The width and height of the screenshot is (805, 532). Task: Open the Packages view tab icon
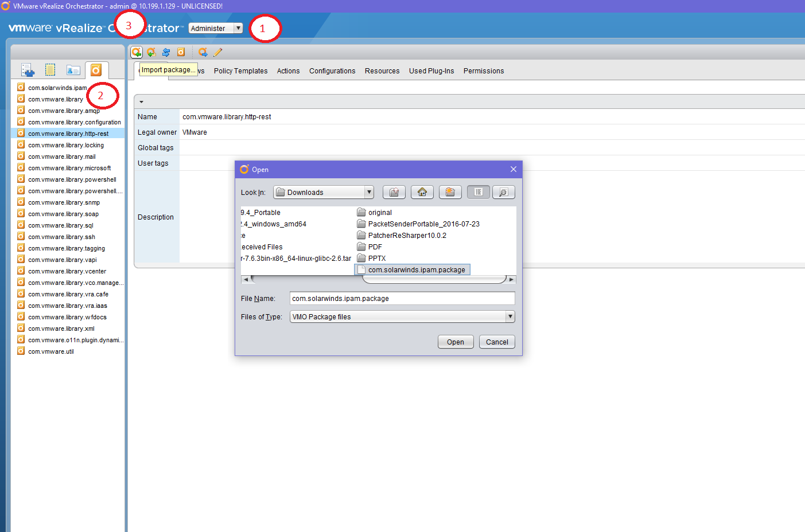pyautogui.click(x=96, y=70)
